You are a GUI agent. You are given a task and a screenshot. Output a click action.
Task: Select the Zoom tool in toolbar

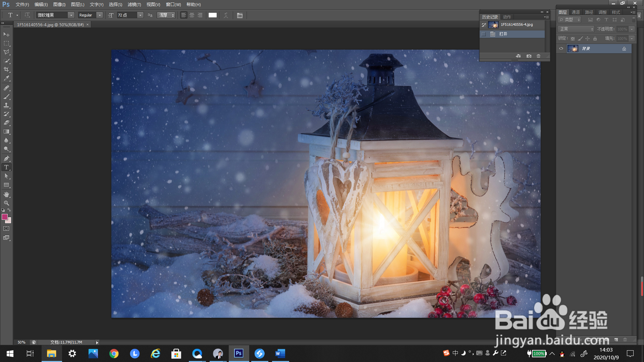[6, 203]
